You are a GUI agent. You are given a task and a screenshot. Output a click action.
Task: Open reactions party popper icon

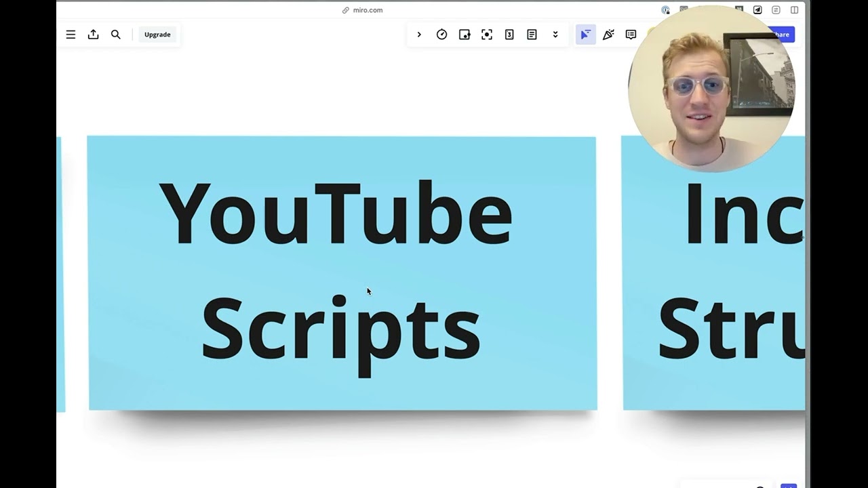(x=608, y=35)
